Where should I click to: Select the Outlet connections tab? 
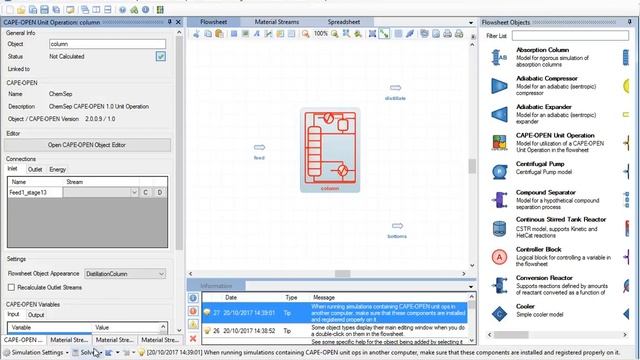pyautogui.click(x=35, y=169)
